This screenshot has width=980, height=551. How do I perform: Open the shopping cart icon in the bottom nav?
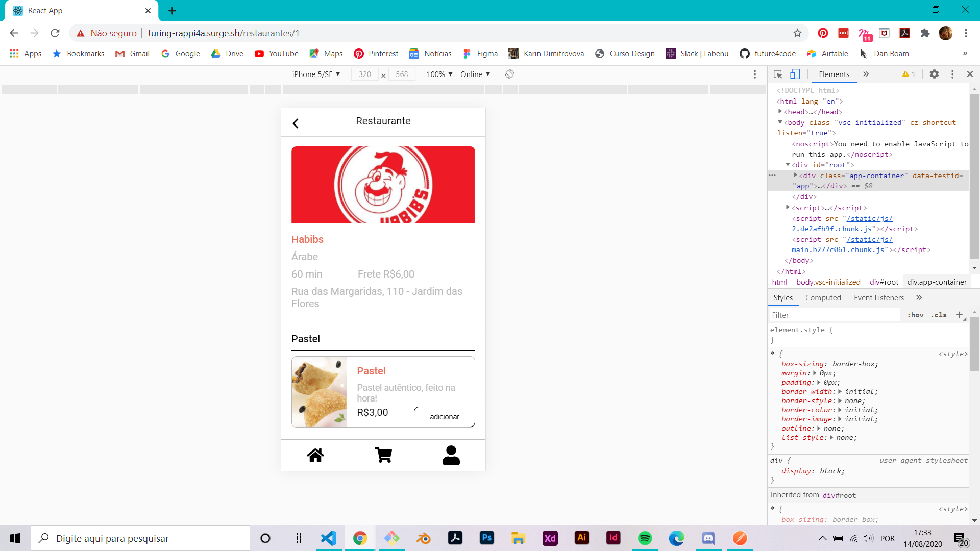click(383, 455)
